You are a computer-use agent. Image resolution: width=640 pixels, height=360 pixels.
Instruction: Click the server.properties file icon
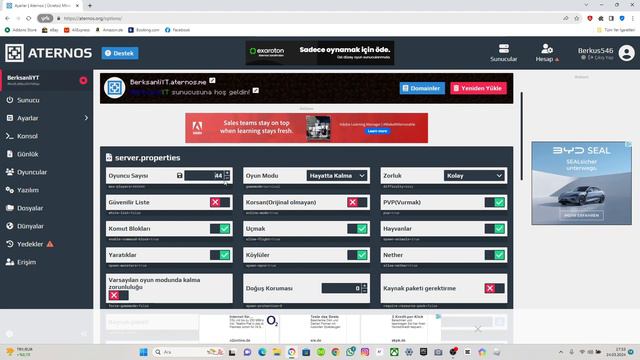[109, 158]
